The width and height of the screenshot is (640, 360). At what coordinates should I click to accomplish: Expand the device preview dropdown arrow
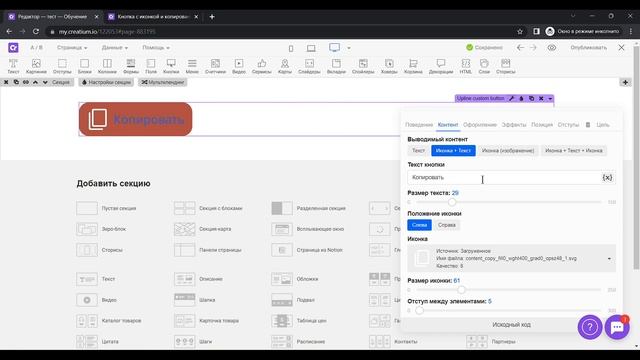pos(349,48)
